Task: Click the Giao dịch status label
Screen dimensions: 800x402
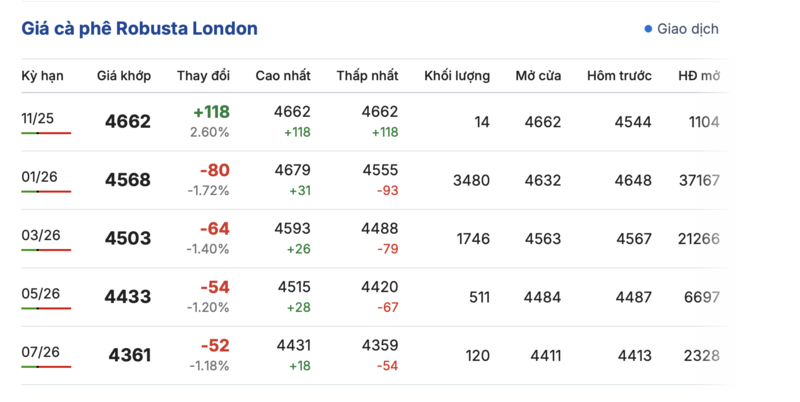Action: point(688,29)
